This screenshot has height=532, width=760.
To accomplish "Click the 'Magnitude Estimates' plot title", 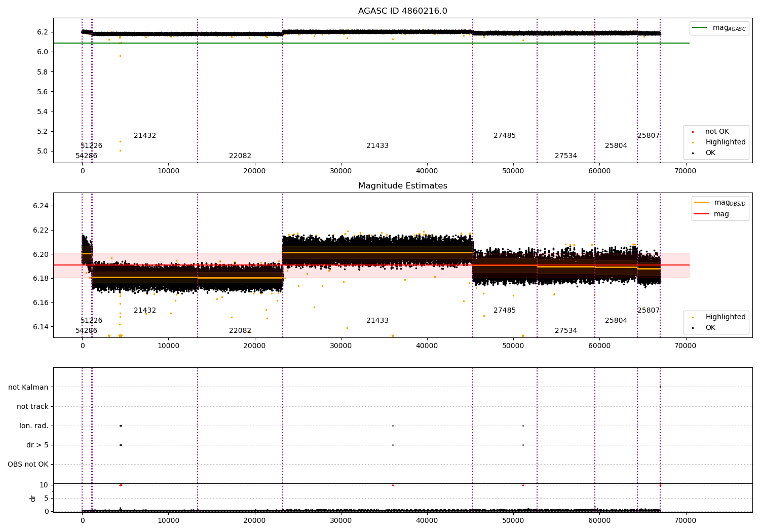I will click(402, 186).
